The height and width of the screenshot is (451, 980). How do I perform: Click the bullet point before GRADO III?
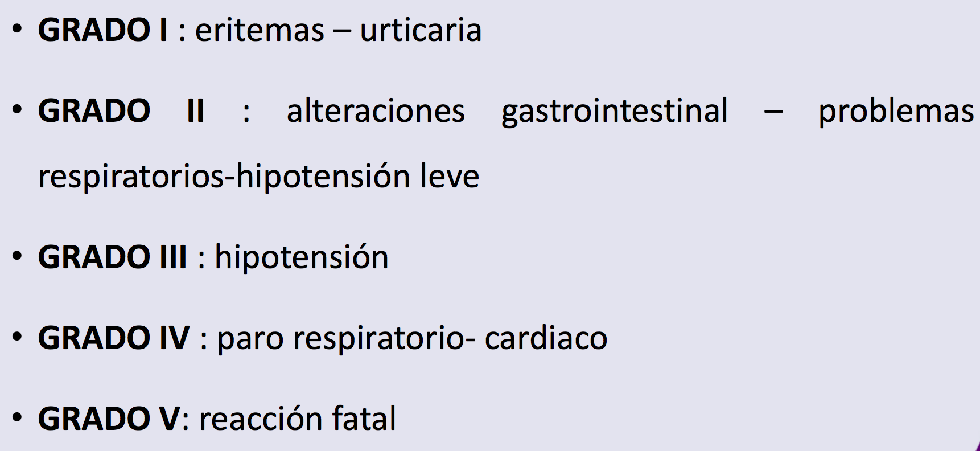click(x=18, y=256)
